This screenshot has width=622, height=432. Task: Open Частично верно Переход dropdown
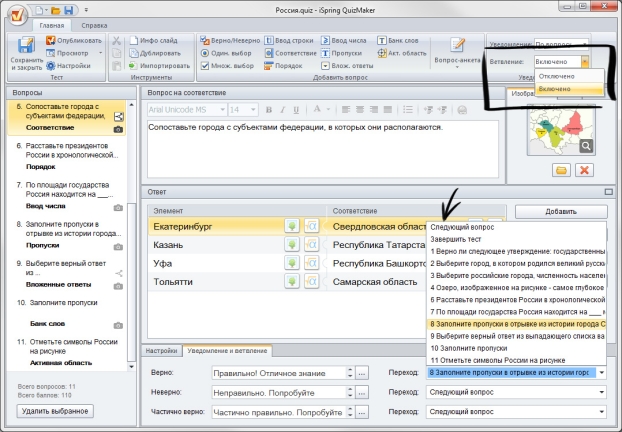click(516, 412)
